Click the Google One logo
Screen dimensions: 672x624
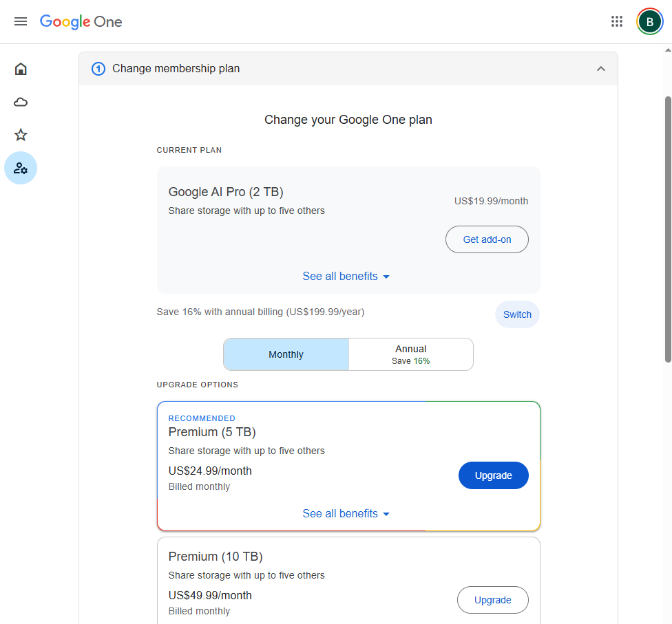click(81, 21)
